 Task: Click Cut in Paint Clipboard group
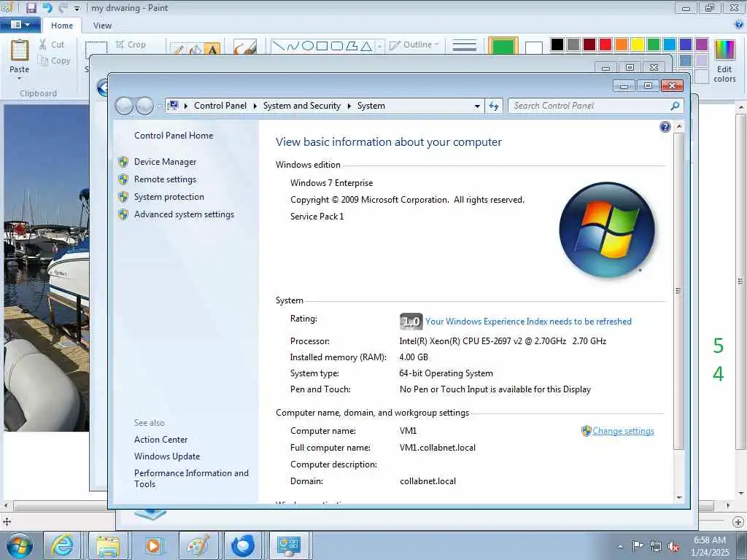point(52,44)
